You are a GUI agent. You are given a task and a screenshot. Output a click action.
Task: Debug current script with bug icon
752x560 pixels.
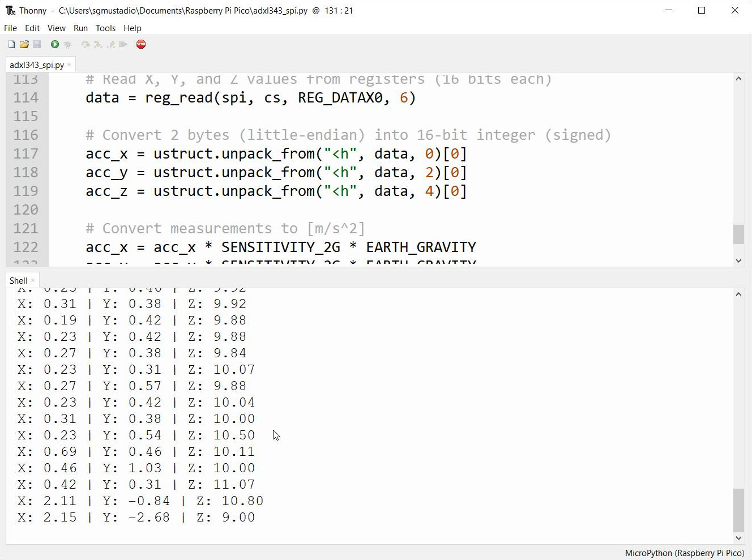coord(68,44)
